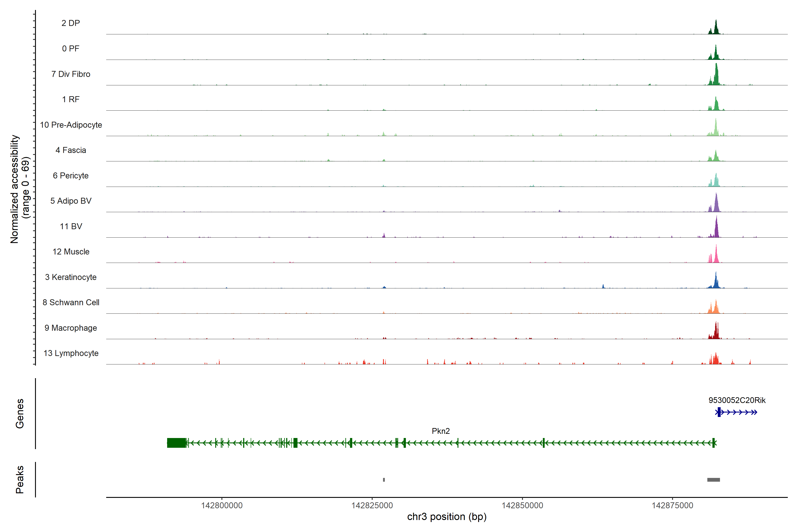Viewport: 798px width, 532px height.
Task: Click the 10 Pre-Adipocyte track label
Action: (x=71, y=125)
